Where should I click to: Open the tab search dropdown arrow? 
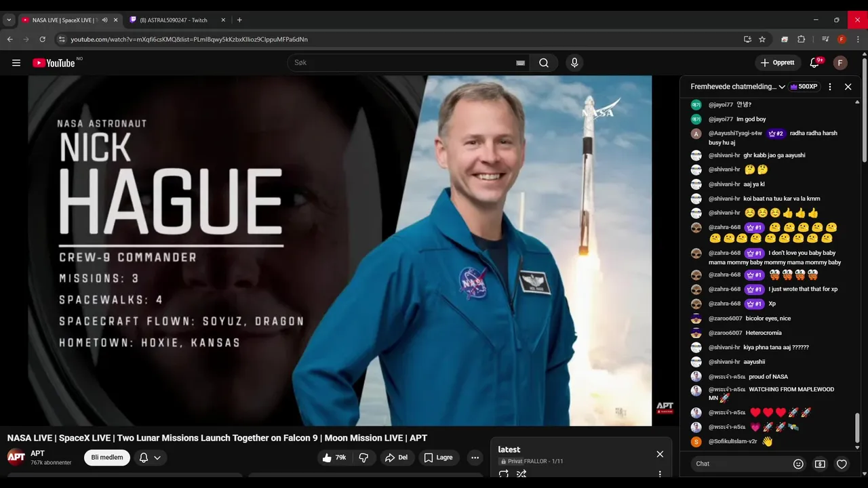pyautogui.click(x=9, y=20)
